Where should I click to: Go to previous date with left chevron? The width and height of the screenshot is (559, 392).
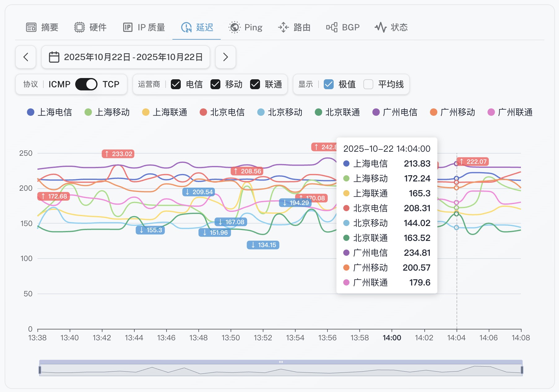tap(26, 57)
